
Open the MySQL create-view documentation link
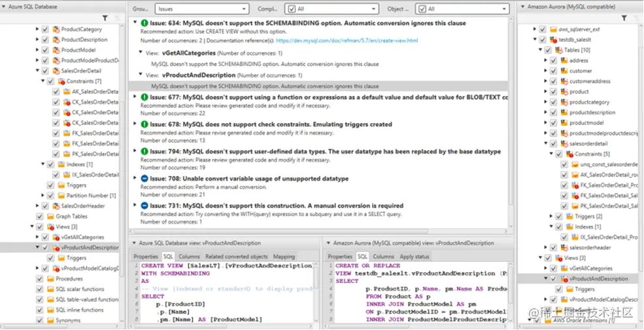347,41
